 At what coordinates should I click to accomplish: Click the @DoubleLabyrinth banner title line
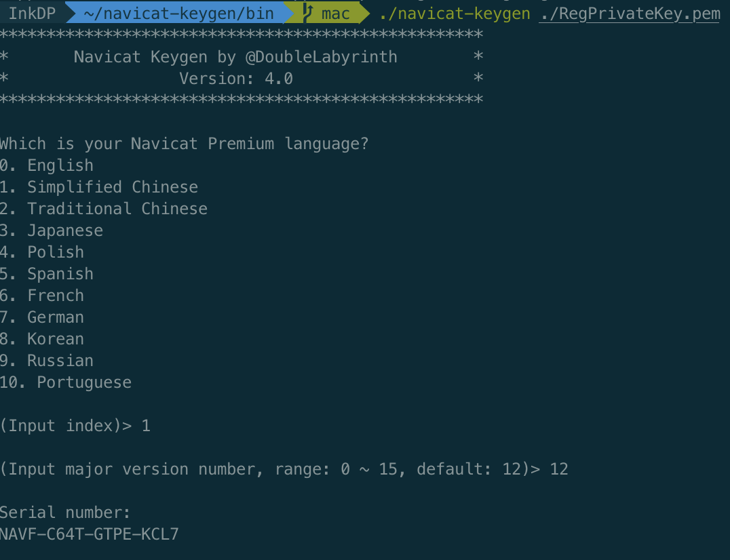click(235, 57)
